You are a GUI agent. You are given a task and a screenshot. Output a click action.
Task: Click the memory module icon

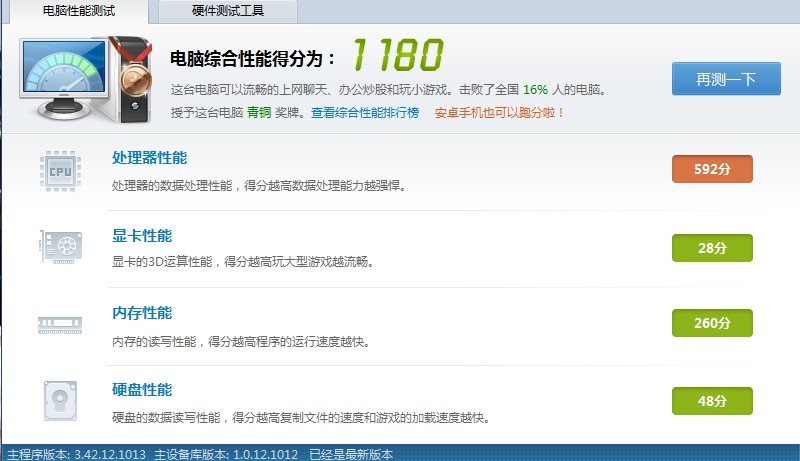59,323
